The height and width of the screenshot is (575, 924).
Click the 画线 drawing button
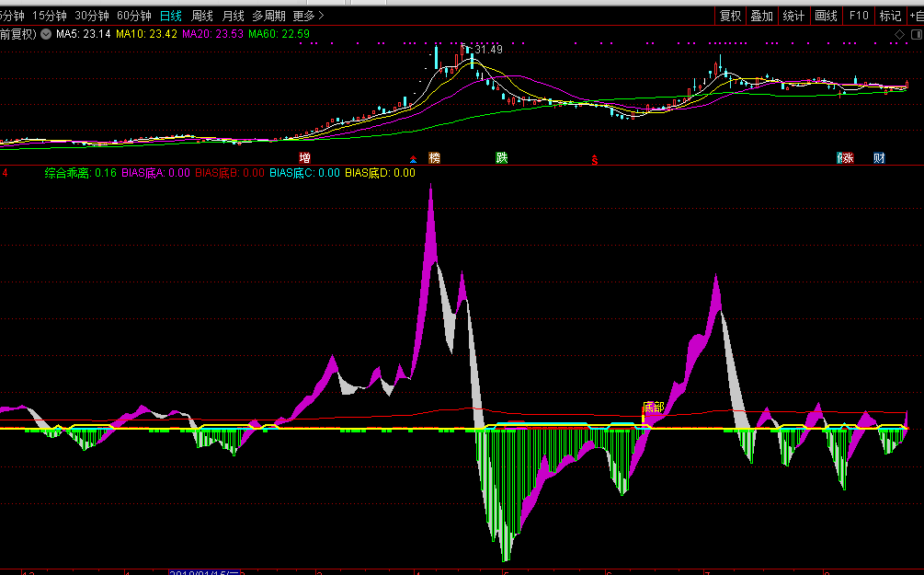click(x=826, y=16)
